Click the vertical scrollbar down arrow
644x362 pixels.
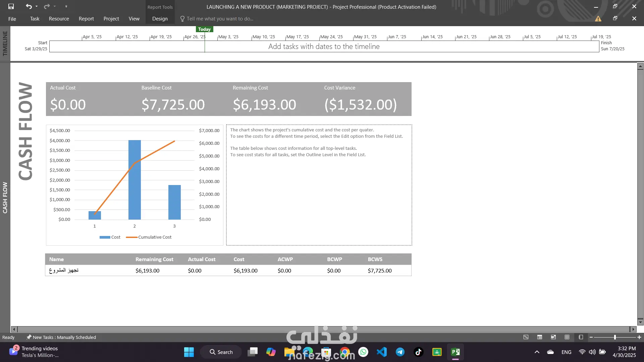(640, 322)
